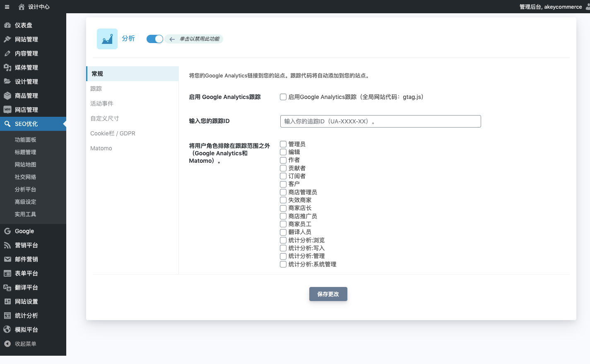Toggle the 分析 feature switch off

click(x=155, y=39)
